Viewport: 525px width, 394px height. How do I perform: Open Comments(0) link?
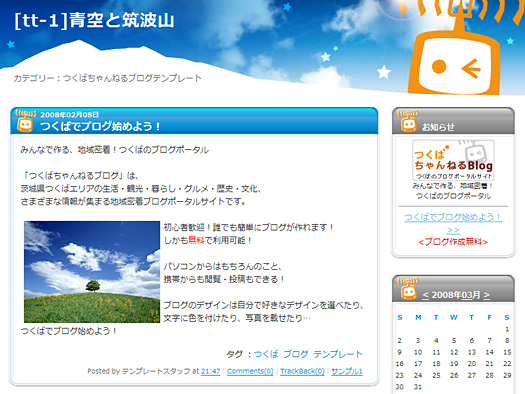point(250,371)
